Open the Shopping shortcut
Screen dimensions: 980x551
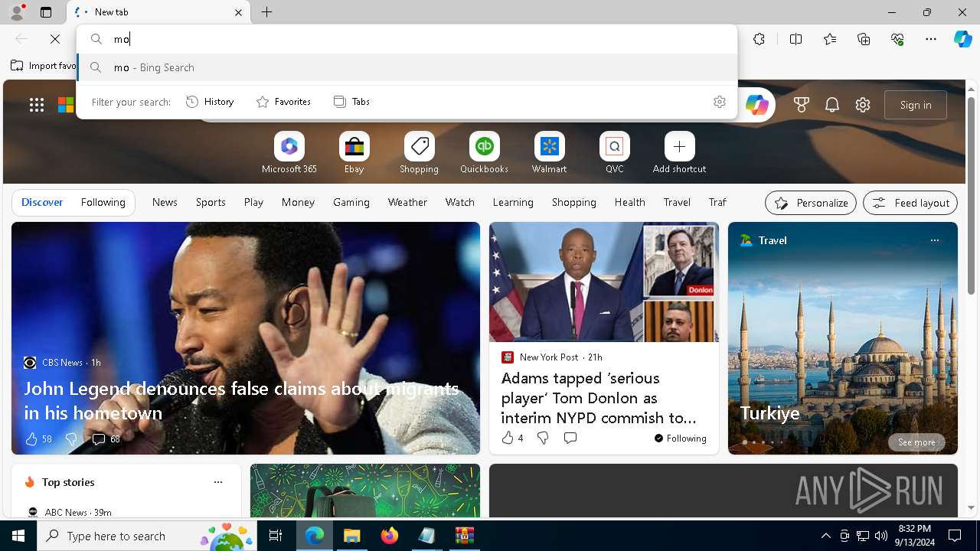pos(419,152)
